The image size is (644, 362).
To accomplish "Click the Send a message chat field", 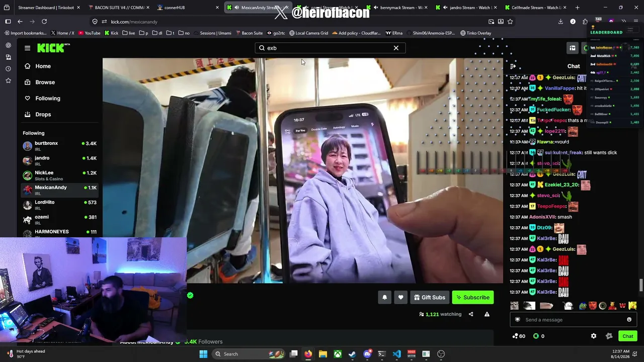I will pyautogui.click(x=573, y=320).
